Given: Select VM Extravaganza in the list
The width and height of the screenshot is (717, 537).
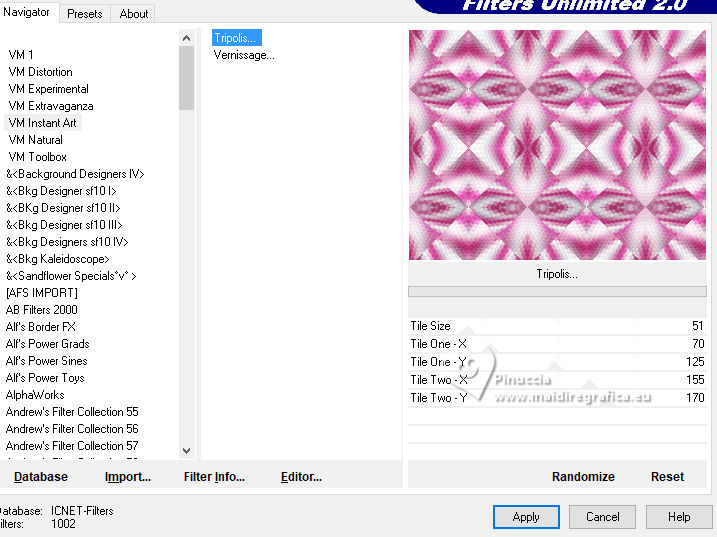Looking at the screenshot, I should pos(51,106).
